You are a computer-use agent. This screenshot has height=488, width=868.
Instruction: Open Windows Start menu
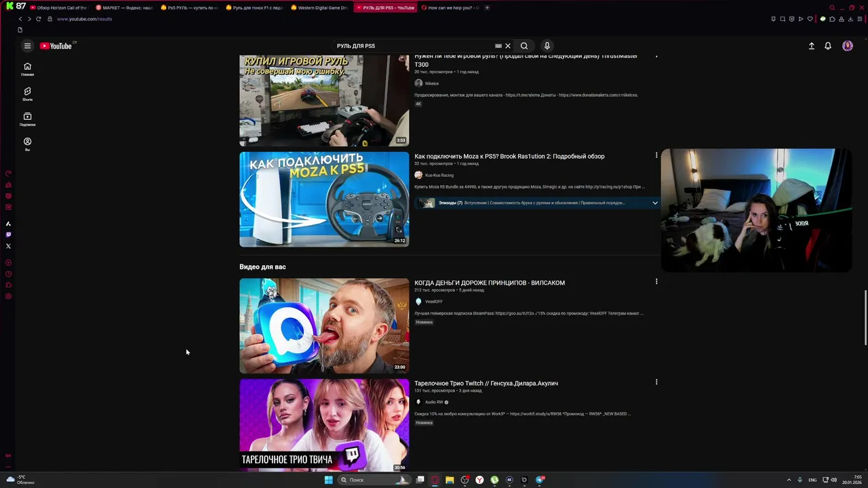pos(328,480)
